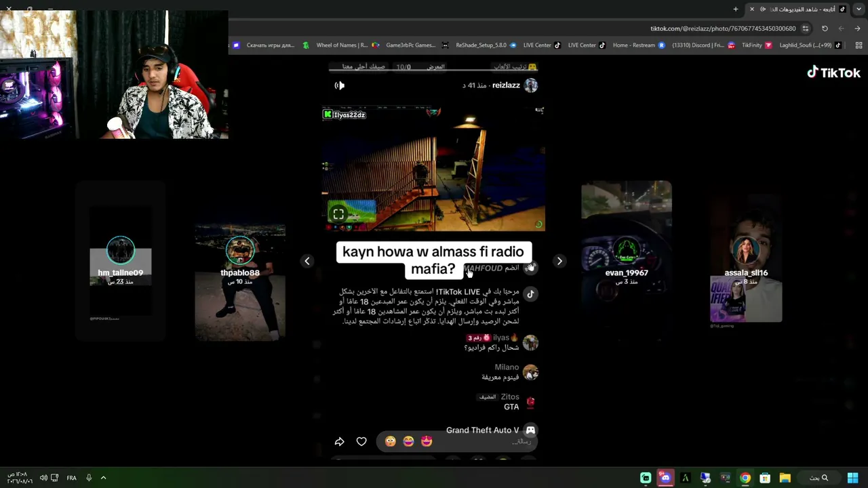
Task: Open the Home - Restream bookmark
Action: [x=639, y=45]
